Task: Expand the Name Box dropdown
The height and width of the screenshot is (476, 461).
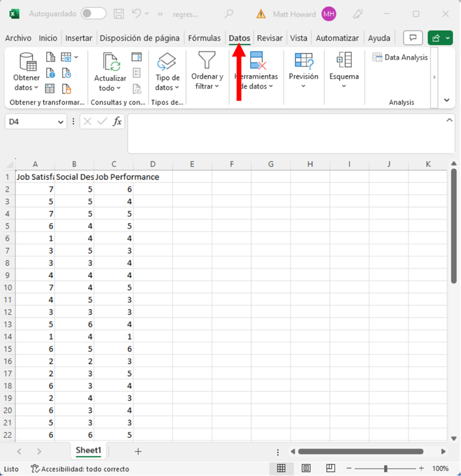Action: click(x=60, y=122)
